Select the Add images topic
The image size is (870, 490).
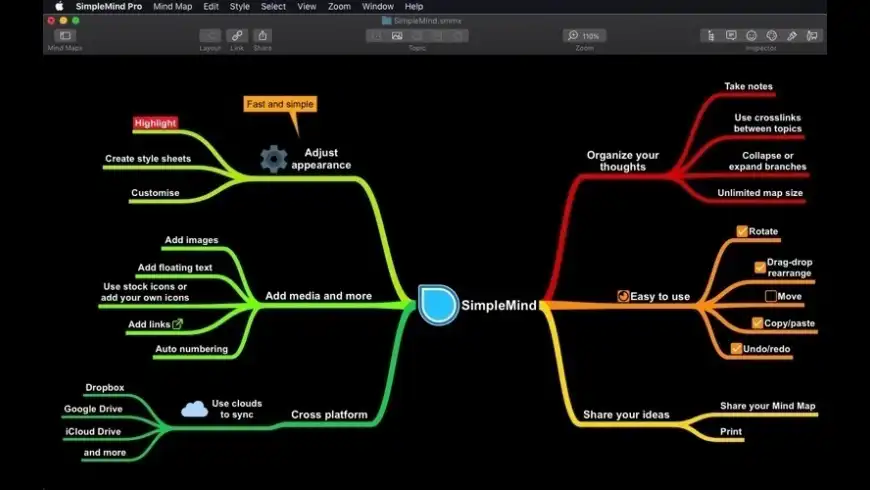tap(191, 240)
